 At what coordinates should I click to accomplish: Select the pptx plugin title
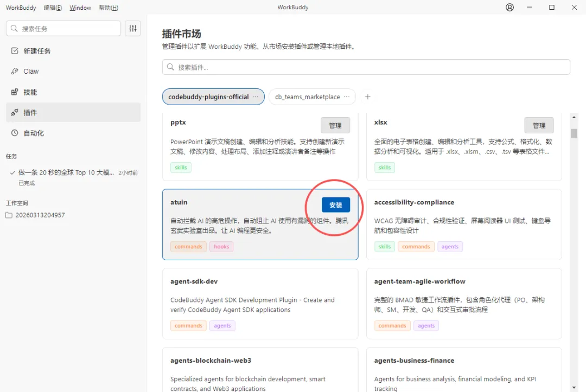178,122
